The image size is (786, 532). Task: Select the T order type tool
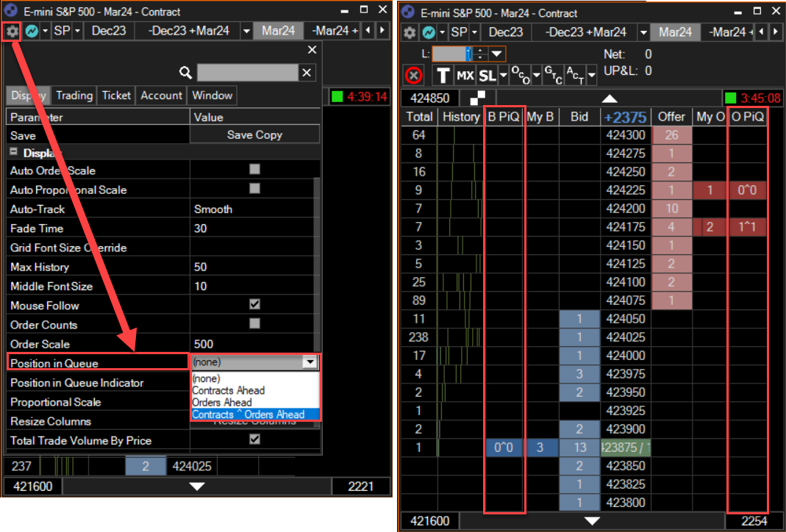443,75
